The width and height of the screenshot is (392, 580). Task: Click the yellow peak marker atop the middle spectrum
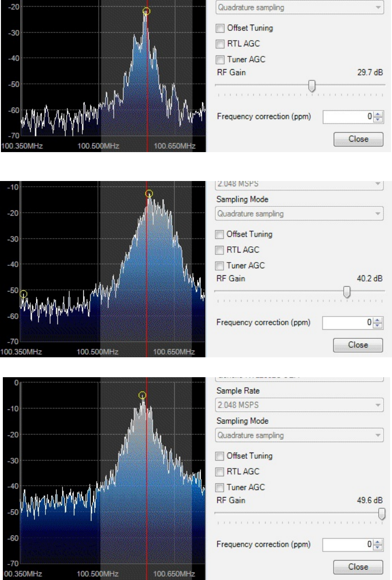[x=149, y=193]
